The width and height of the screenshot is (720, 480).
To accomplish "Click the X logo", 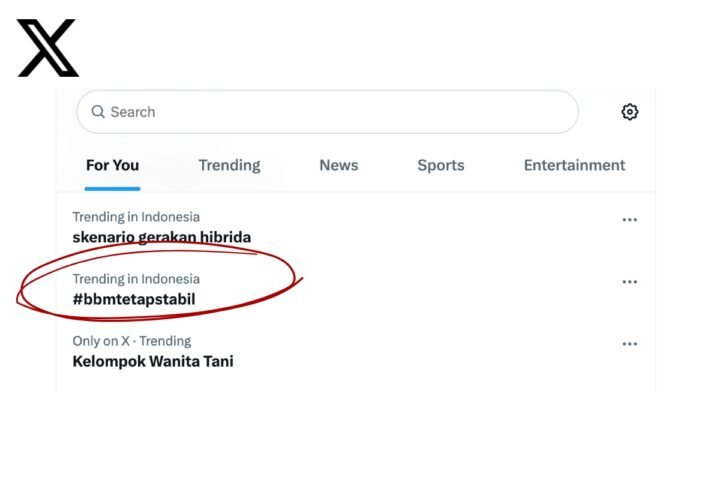I will [x=47, y=49].
